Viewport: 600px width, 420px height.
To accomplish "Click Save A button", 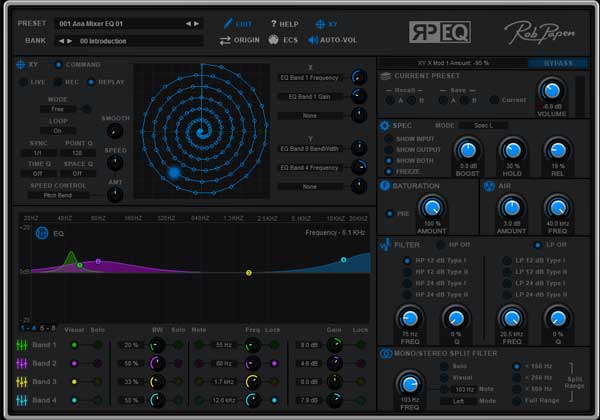I will coord(443,101).
